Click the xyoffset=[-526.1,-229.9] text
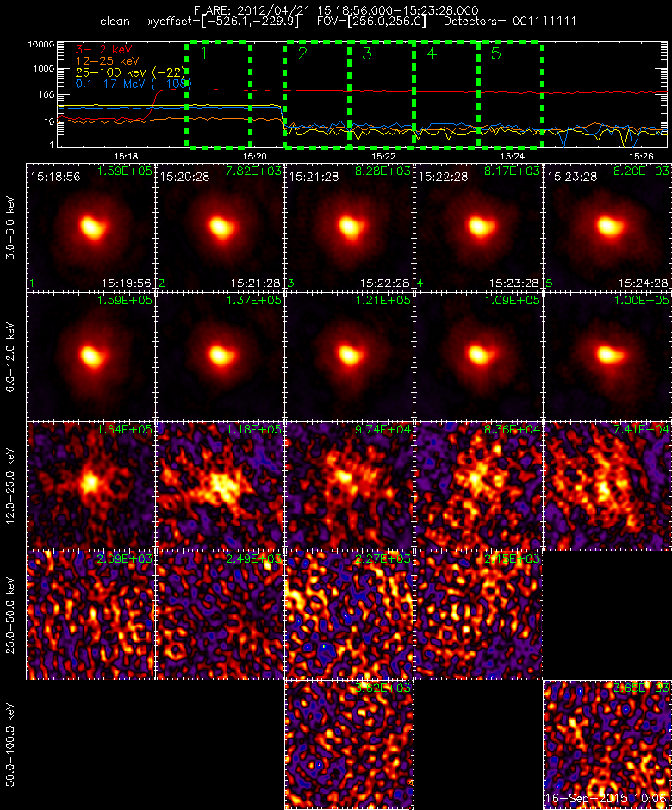Viewport: 672px width, 810px height. pos(223,22)
